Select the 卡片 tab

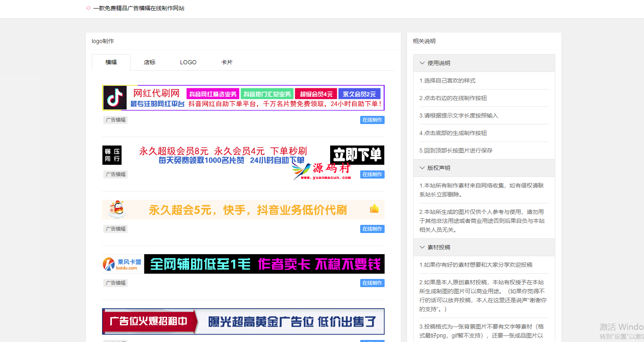(226, 62)
